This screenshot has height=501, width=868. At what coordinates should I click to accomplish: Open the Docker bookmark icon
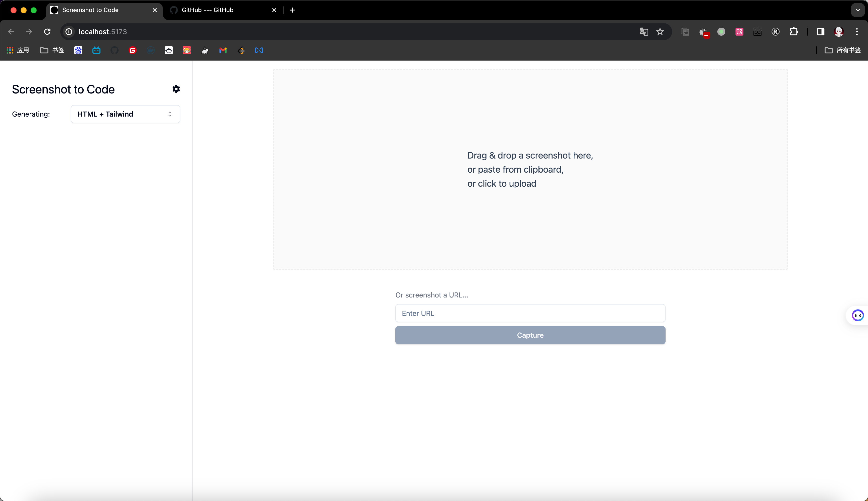pos(151,50)
